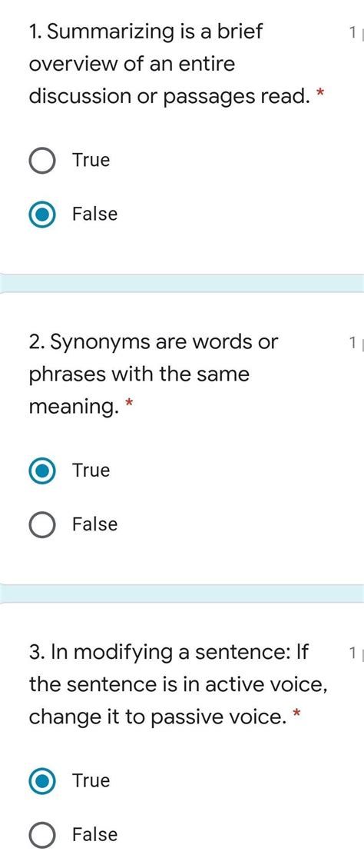This screenshot has width=364, height=868.
Task: Click the 'False' label text under question 3
Action: [x=95, y=834]
